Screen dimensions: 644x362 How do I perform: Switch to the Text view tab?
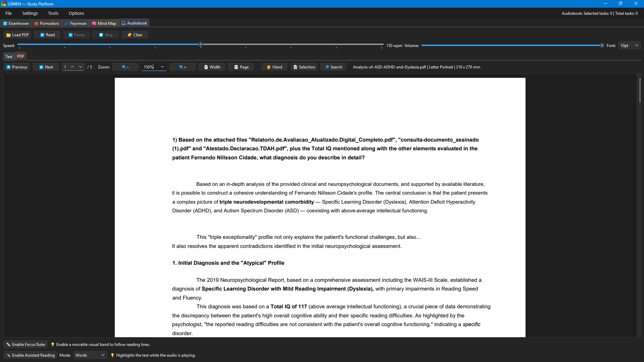(x=9, y=56)
